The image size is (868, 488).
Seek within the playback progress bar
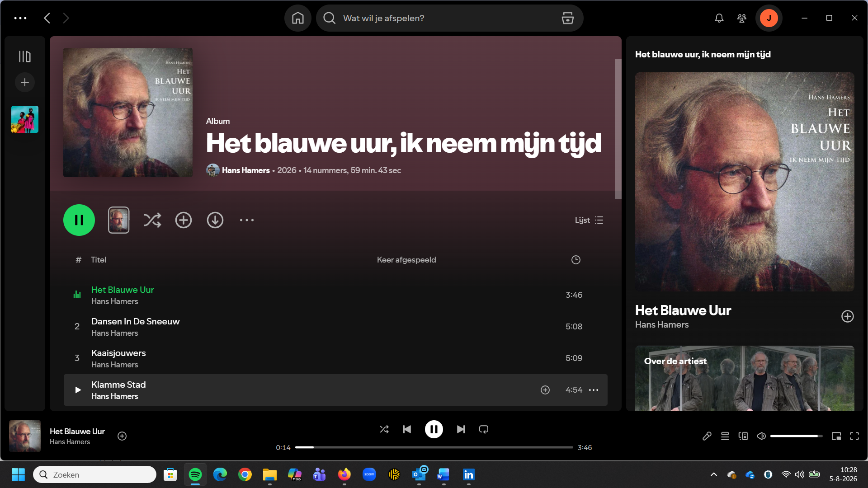[434, 447]
